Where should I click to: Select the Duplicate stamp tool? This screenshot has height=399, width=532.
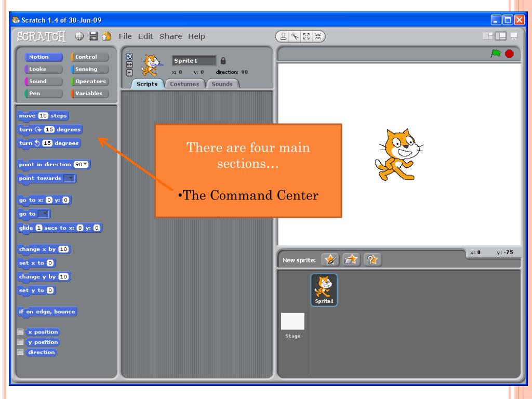pyautogui.click(x=283, y=36)
